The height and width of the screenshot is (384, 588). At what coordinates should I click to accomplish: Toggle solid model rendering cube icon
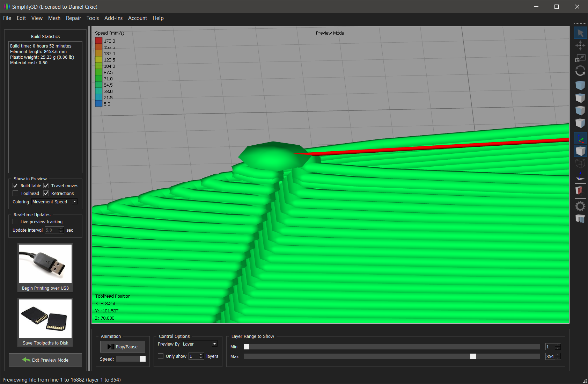[x=580, y=151]
